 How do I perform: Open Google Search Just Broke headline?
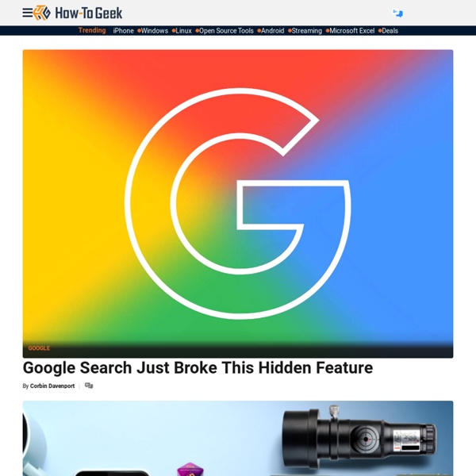point(198,367)
